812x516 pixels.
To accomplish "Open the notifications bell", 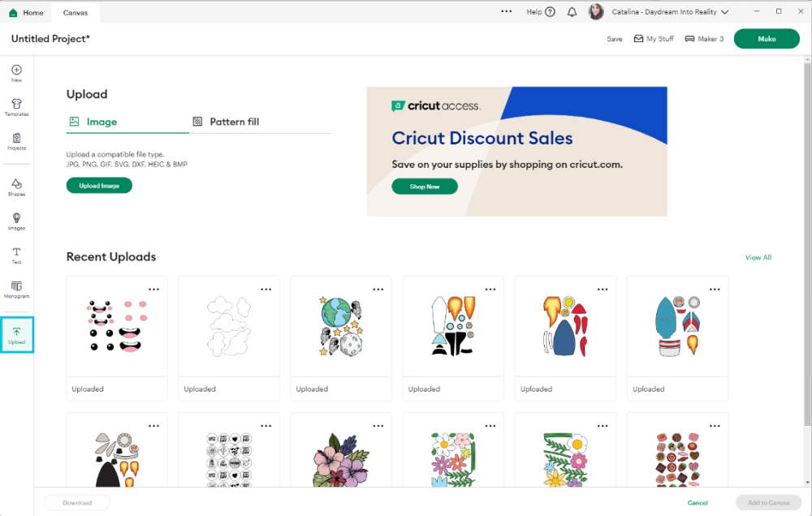I will point(572,12).
